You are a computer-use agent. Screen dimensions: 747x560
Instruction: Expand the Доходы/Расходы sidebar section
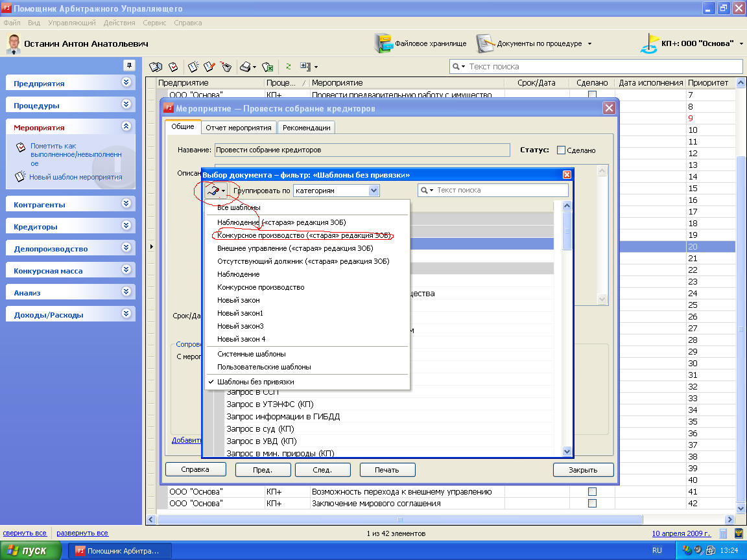tap(126, 313)
